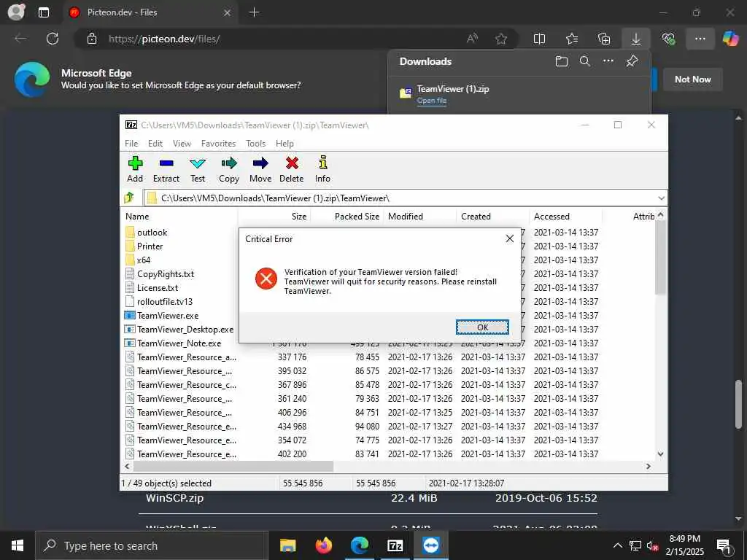This screenshot has height=560, width=747.
Task: Close the Critical Error dialog
Action: [x=510, y=238]
